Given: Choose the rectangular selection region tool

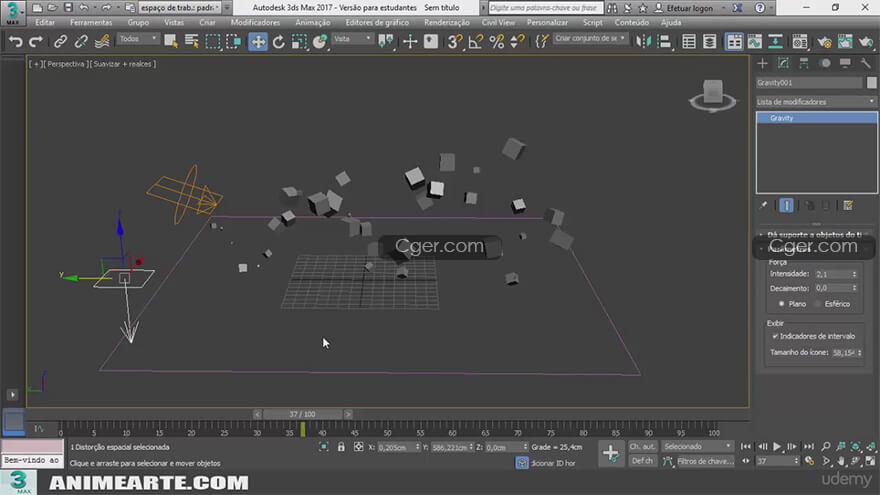Looking at the screenshot, I should click(213, 42).
